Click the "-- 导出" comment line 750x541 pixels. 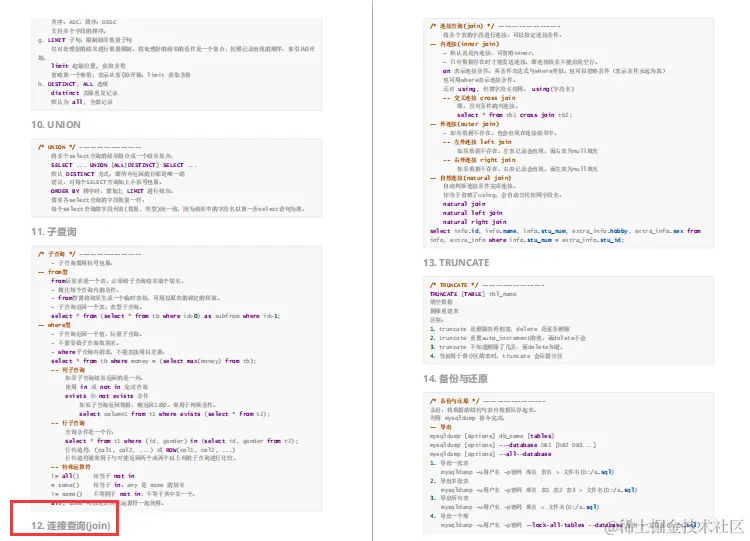[x=441, y=427]
